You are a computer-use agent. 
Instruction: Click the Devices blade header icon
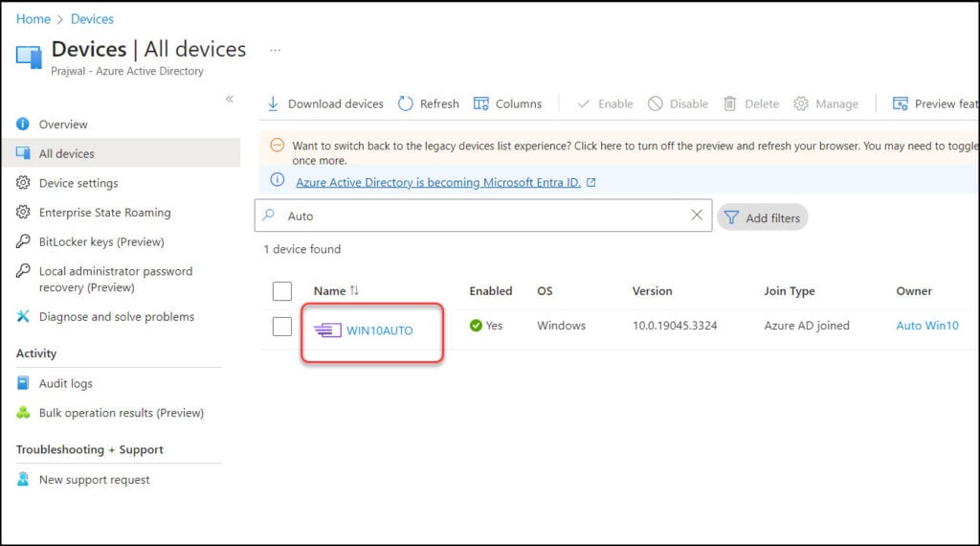coord(29,57)
